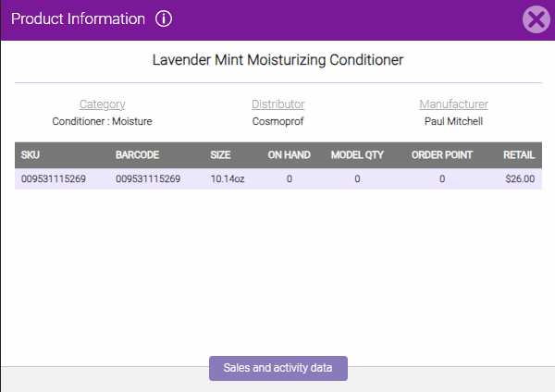Click the On Hand quantity value in the row
The image size is (555, 392).
coord(289,179)
